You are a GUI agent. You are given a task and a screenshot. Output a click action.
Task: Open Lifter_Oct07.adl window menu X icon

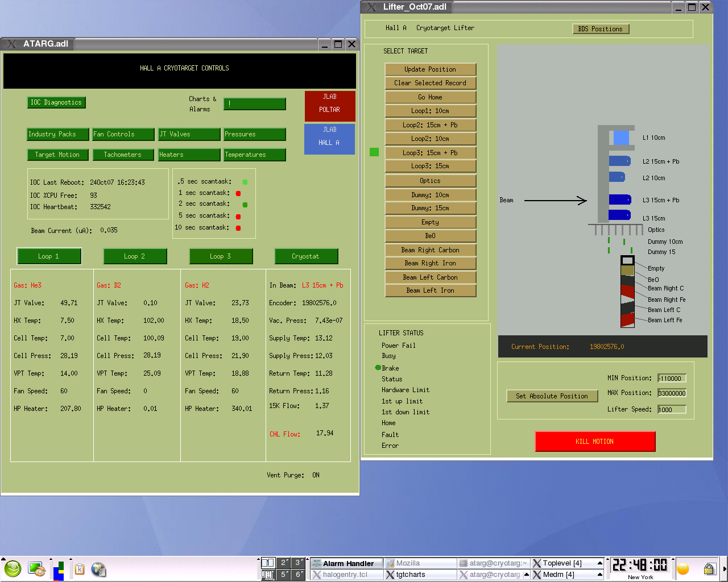371,7
